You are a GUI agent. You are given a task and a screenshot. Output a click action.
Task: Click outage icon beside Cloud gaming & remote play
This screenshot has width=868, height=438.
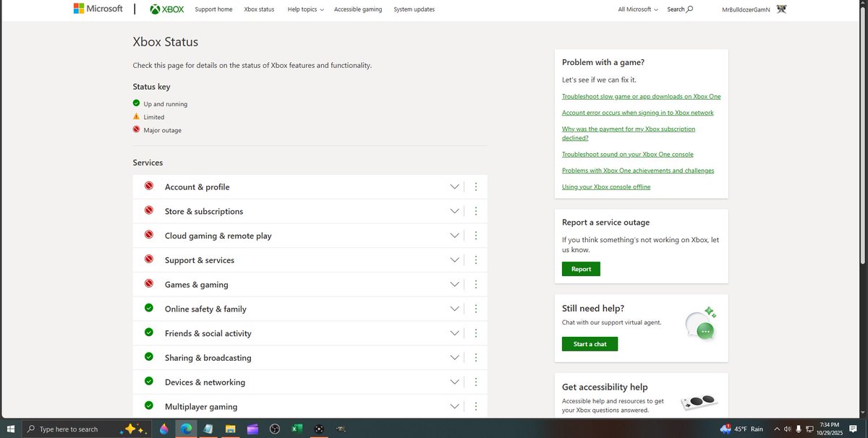point(148,235)
